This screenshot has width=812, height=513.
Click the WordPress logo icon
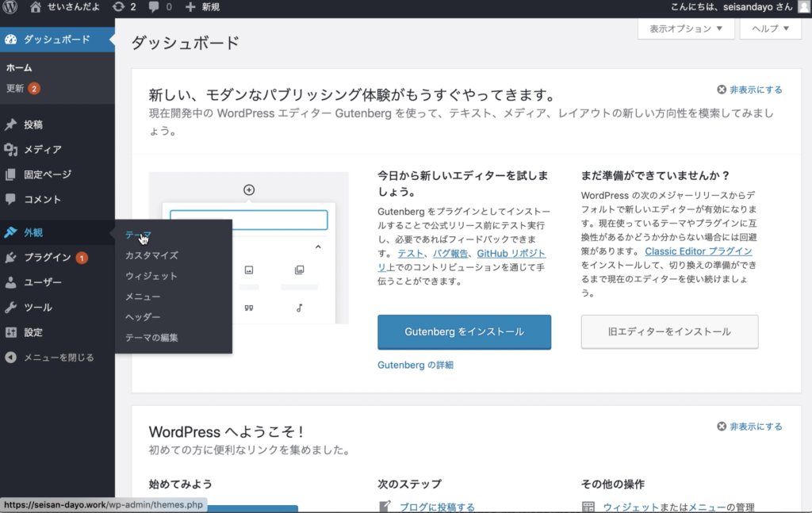(10, 7)
